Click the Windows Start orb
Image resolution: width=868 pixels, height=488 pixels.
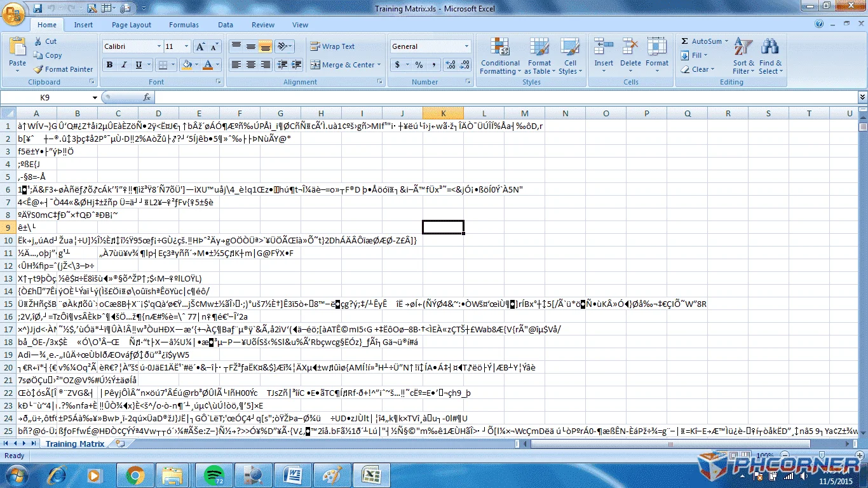coord(17,475)
